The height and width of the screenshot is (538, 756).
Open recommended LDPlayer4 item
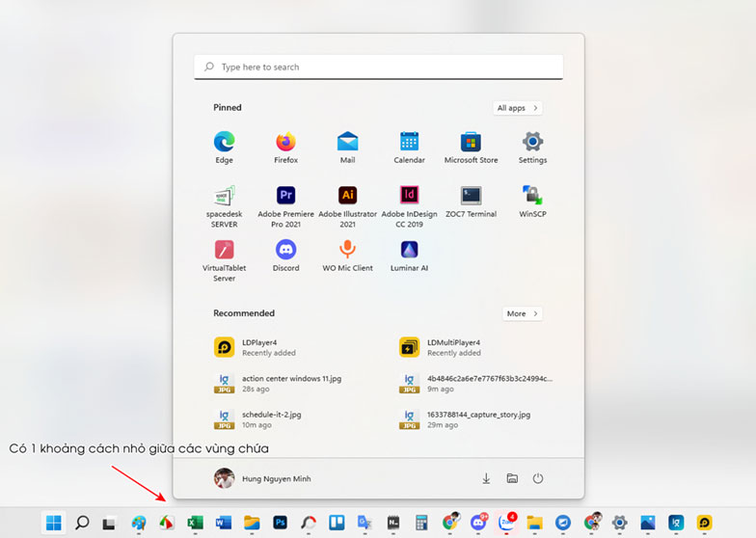click(x=256, y=347)
